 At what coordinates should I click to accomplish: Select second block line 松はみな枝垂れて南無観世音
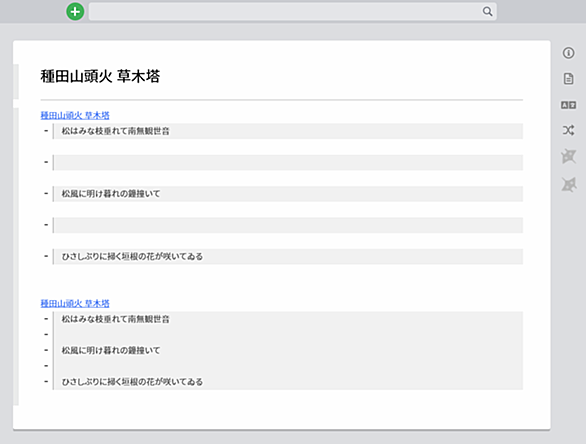pyautogui.click(x=115, y=319)
